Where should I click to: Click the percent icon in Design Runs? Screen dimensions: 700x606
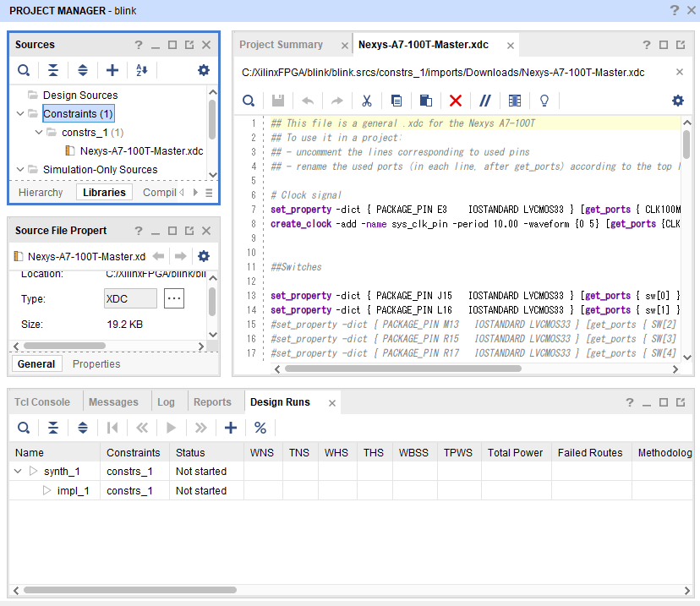coord(260,428)
